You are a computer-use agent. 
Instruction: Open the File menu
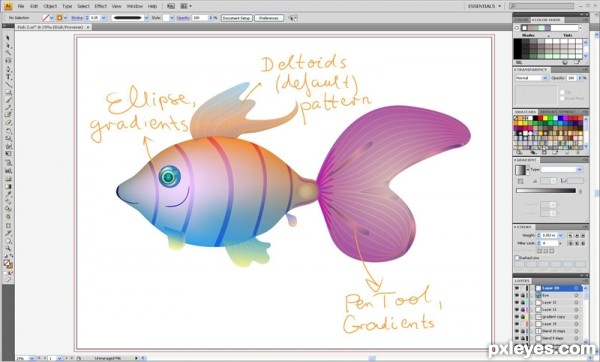point(21,6)
